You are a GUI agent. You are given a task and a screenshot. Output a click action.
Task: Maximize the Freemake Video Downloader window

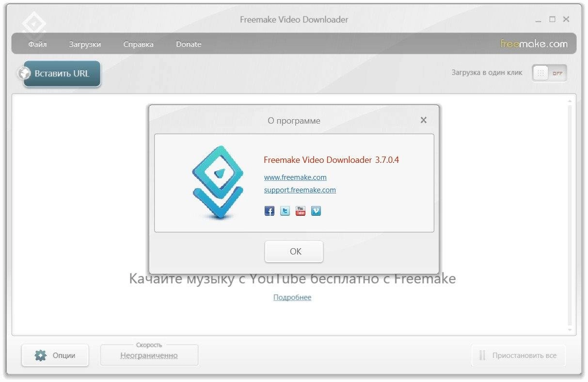click(x=552, y=19)
